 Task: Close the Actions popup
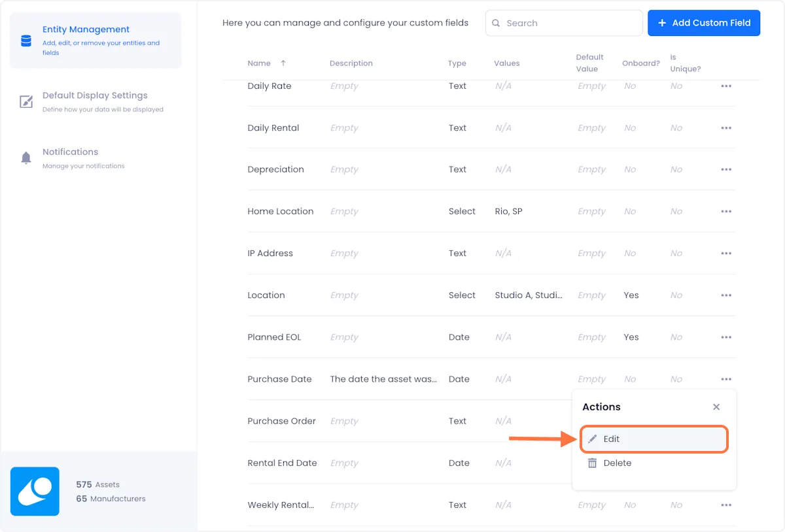pos(716,407)
